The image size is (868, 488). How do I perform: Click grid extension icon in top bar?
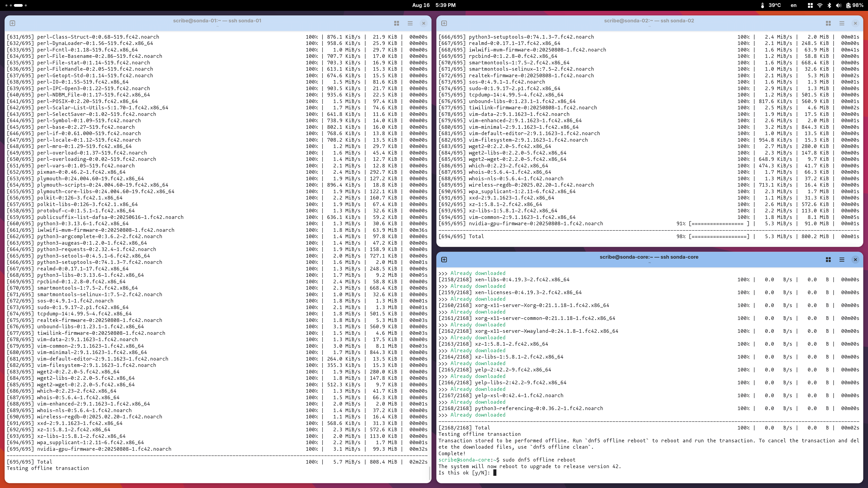810,5
